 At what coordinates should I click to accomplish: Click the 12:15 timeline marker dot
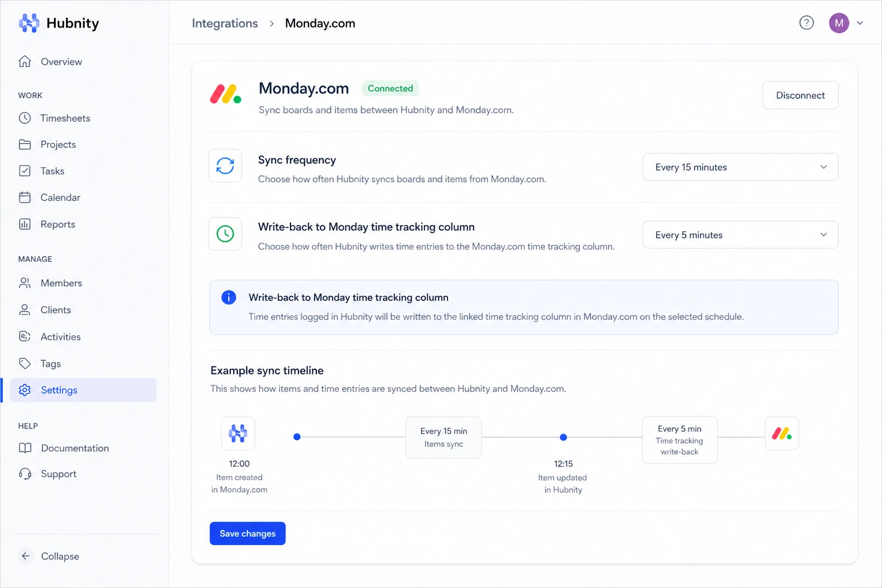coord(563,437)
